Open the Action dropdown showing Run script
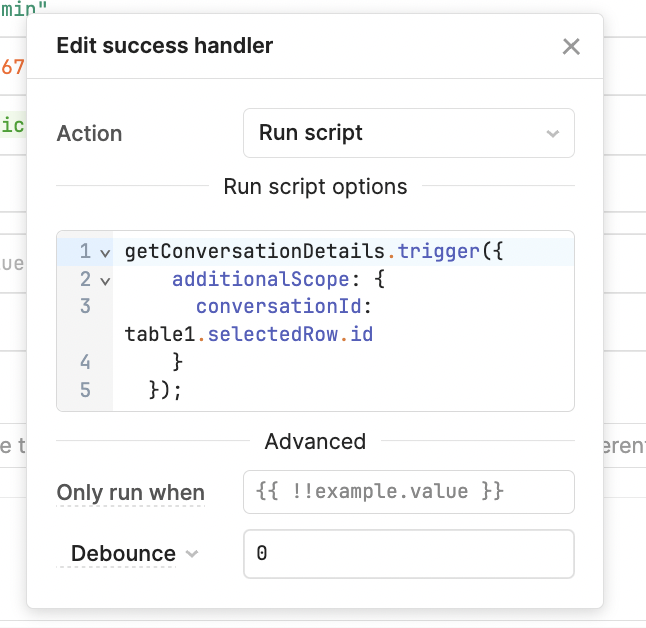The width and height of the screenshot is (646, 628). click(409, 133)
